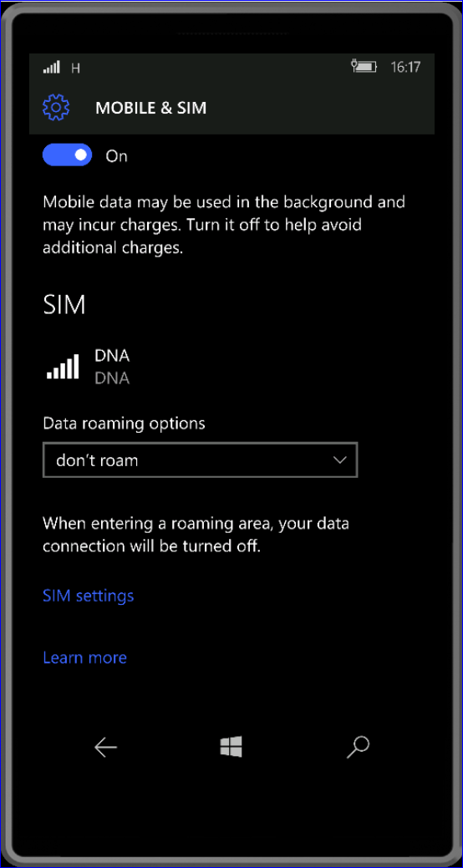Viewport: 463px width, 868px height.
Task: Open the SIM settings link
Action: (x=88, y=596)
